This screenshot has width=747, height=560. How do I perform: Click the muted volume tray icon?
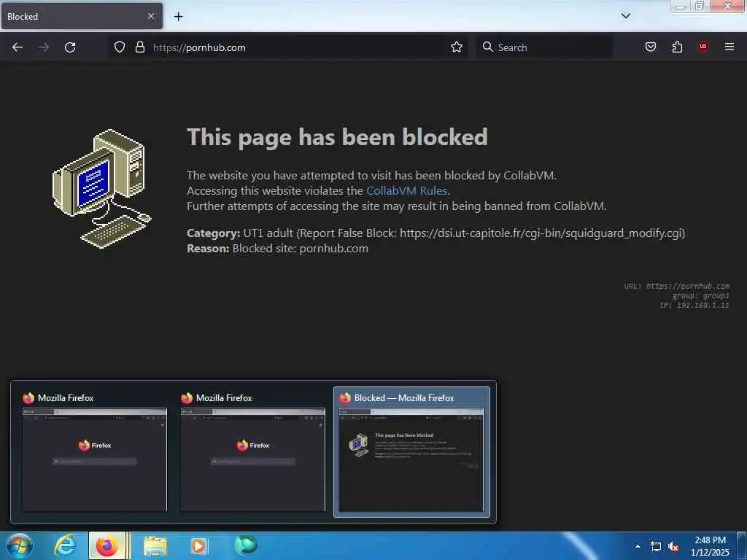pos(673,547)
